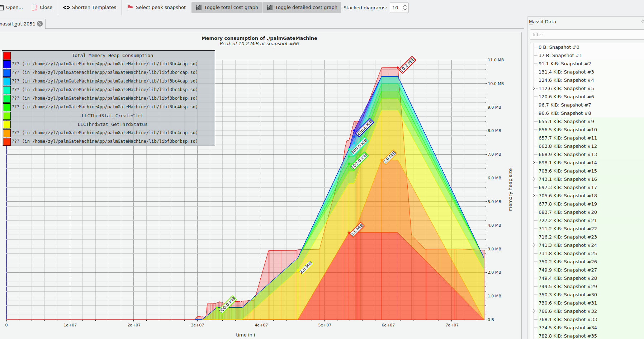
Task: Select 96.7 KiB: Snapshot #7
Action: pyautogui.click(x=564, y=105)
